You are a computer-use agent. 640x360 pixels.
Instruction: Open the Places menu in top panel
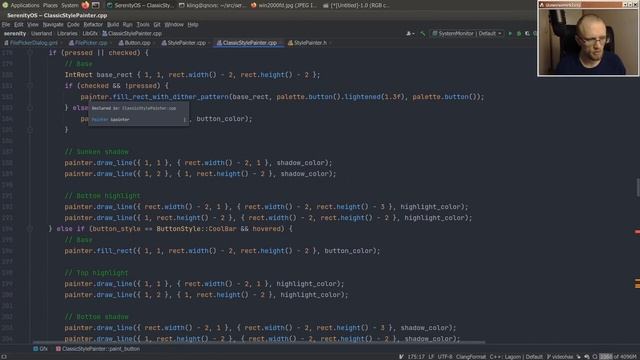click(50, 5)
